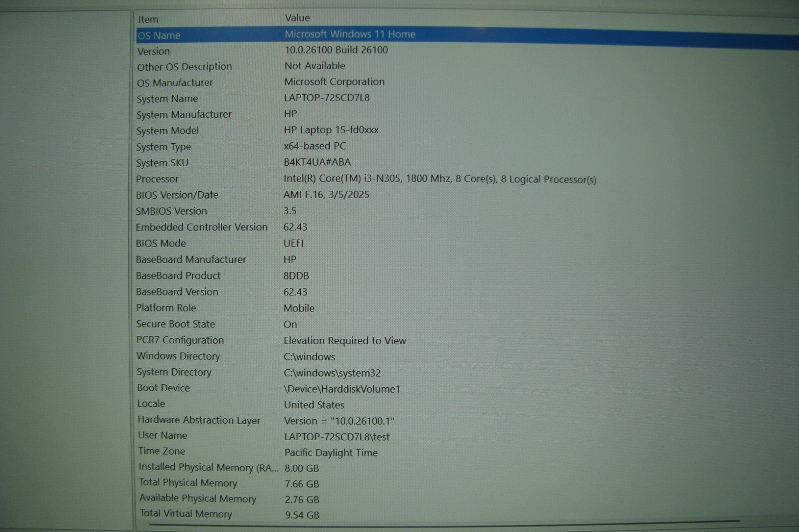Select the SMBIOS Version row

click(171, 211)
